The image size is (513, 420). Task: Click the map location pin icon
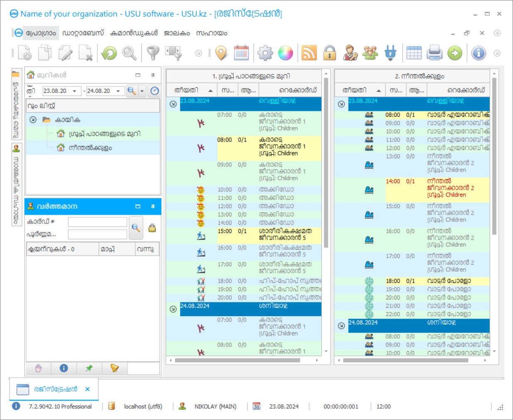click(221, 53)
